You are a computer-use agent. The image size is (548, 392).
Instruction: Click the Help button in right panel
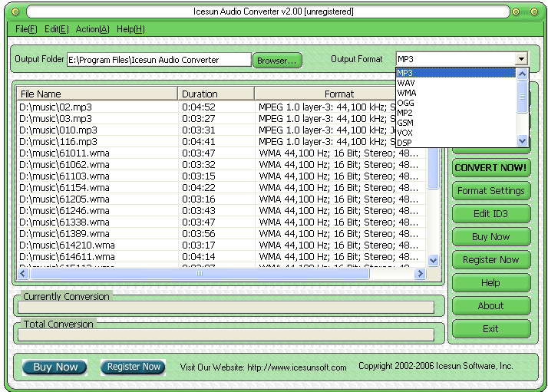[x=491, y=283]
